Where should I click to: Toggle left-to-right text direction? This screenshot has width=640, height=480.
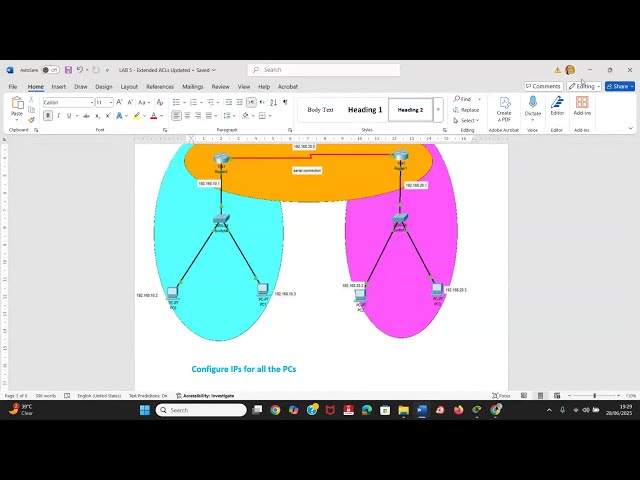[x=251, y=102]
